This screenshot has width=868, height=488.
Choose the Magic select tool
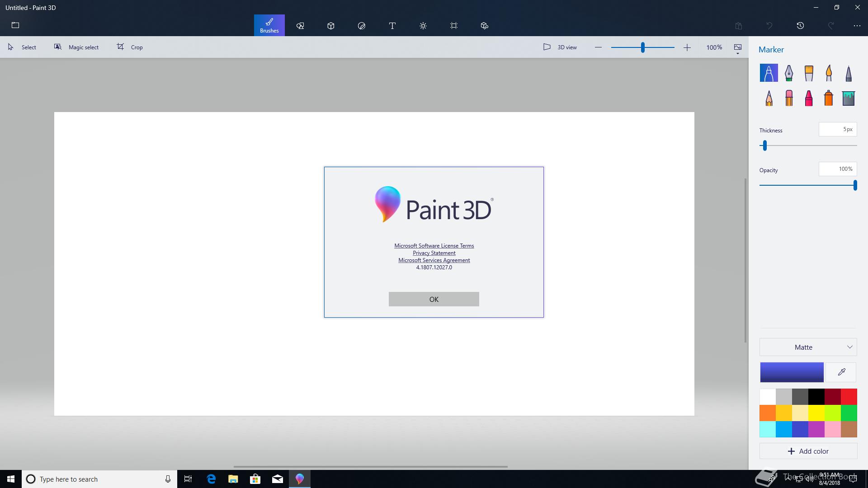tap(76, 47)
